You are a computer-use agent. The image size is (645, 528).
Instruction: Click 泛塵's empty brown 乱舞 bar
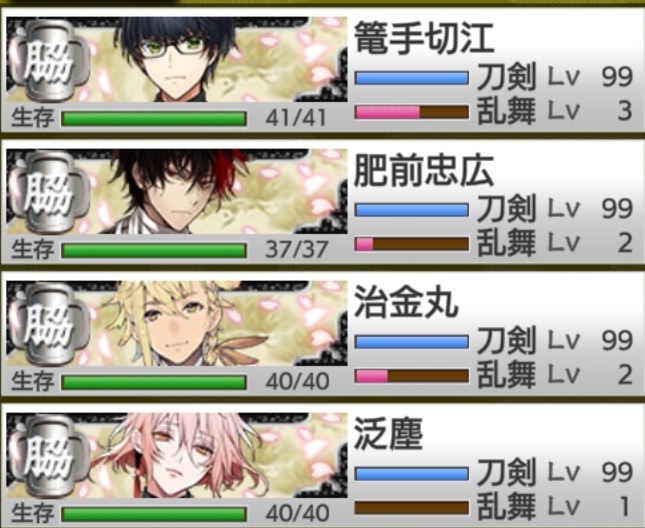pos(412,508)
